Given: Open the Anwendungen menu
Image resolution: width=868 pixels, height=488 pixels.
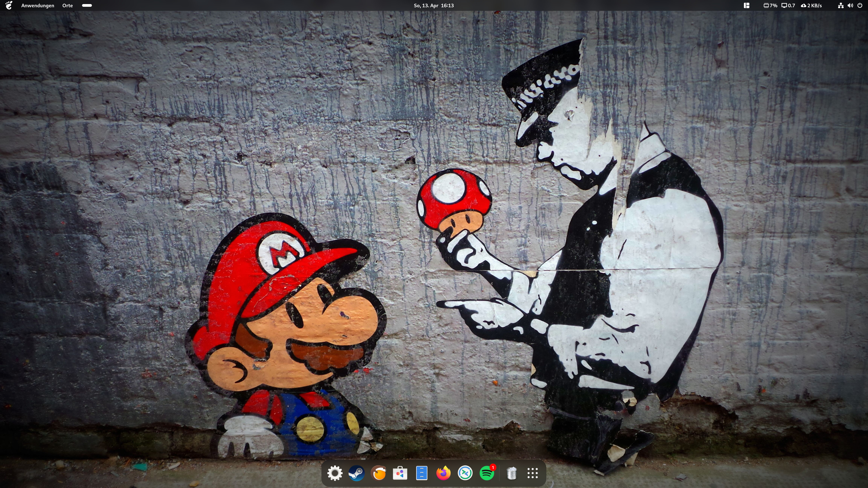Looking at the screenshot, I should [x=37, y=5].
